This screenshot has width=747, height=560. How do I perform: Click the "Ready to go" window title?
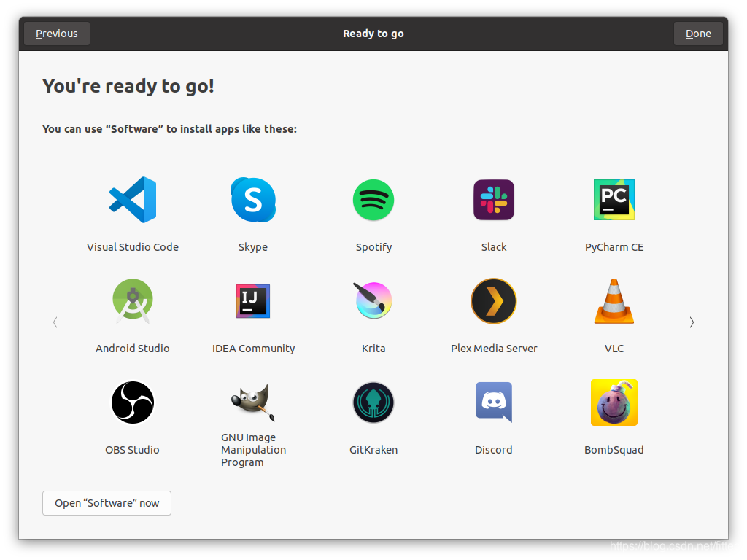[373, 34]
